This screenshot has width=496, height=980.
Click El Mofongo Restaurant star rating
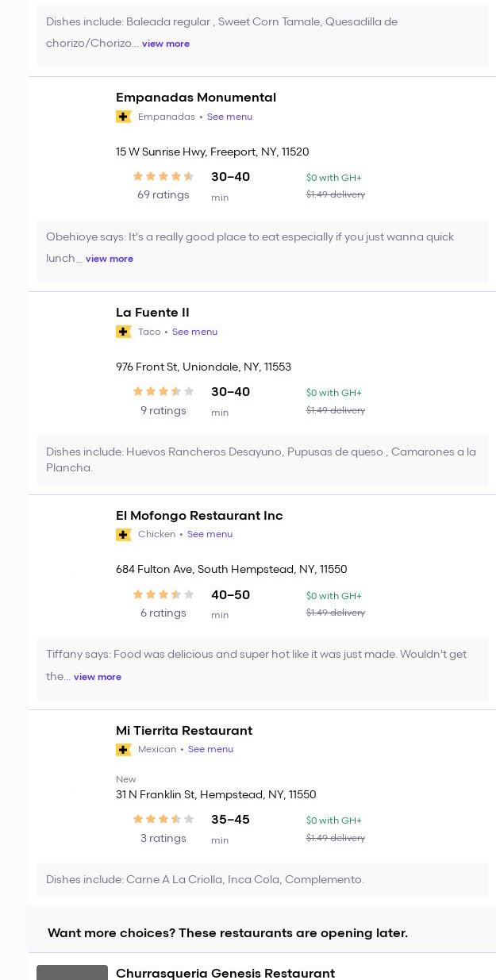[163, 595]
